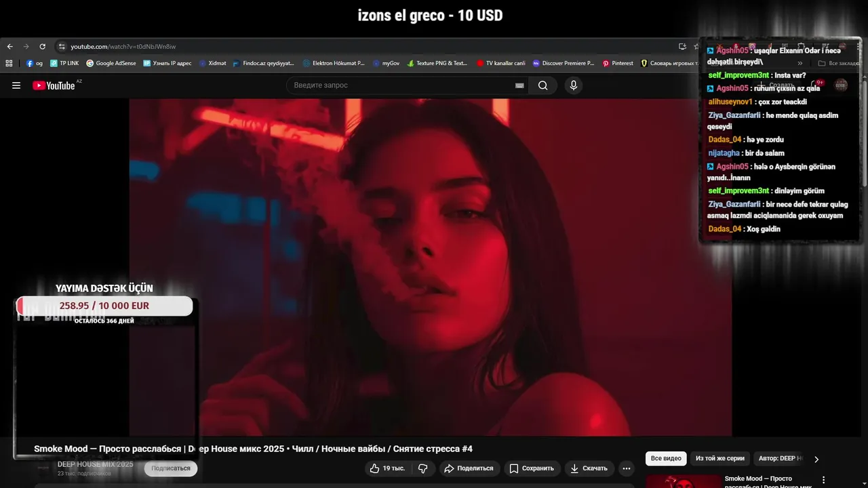Open the TP LINK bookmark
This screenshot has width=868, height=488.
pos(64,63)
